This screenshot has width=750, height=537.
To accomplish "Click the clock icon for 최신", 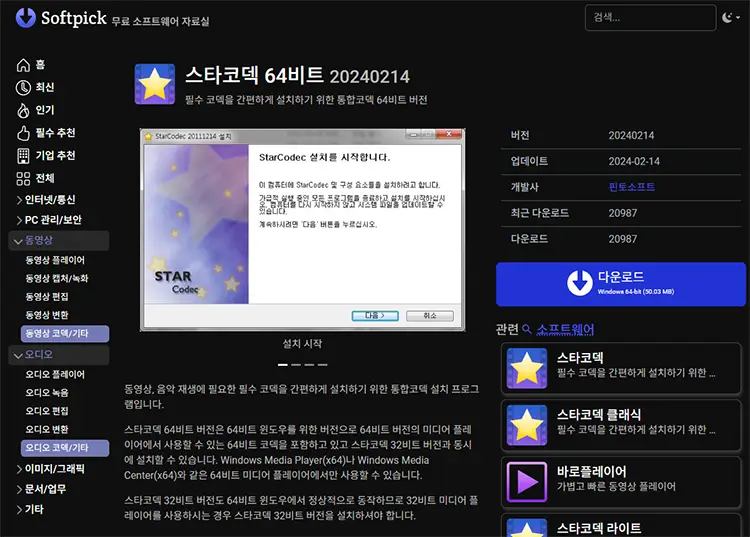I will 23,88.
